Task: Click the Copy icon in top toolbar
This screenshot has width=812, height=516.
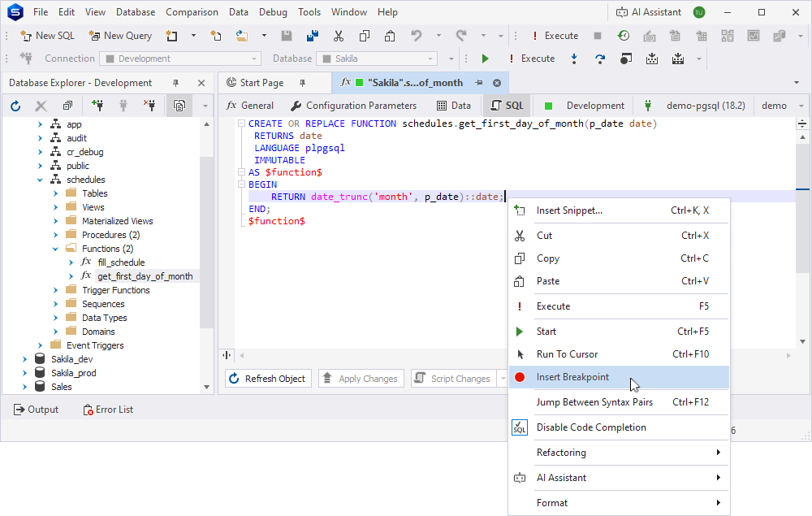Action: pos(364,36)
